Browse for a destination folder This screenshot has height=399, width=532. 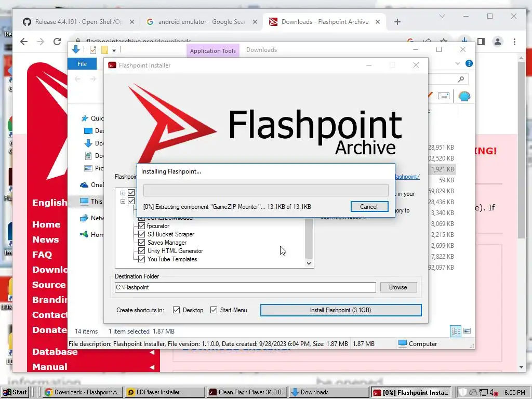tap(398, 287)
